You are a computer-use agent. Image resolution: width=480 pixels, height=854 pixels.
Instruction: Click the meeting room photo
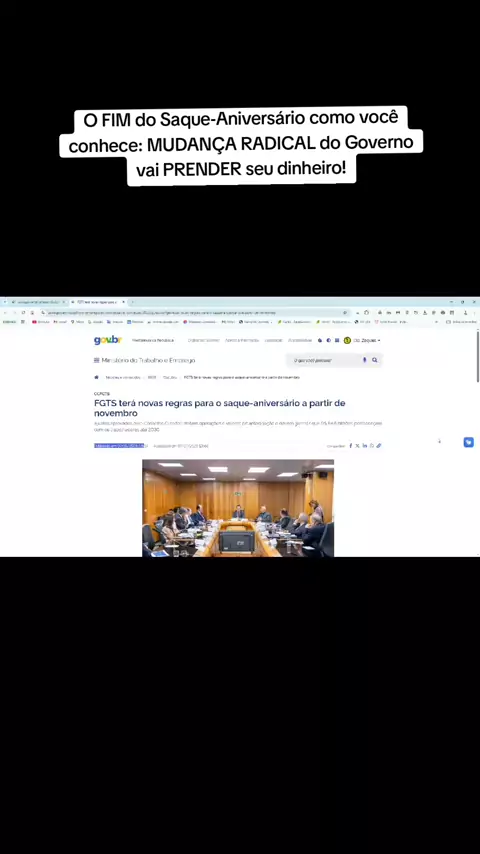coord(238,508)
